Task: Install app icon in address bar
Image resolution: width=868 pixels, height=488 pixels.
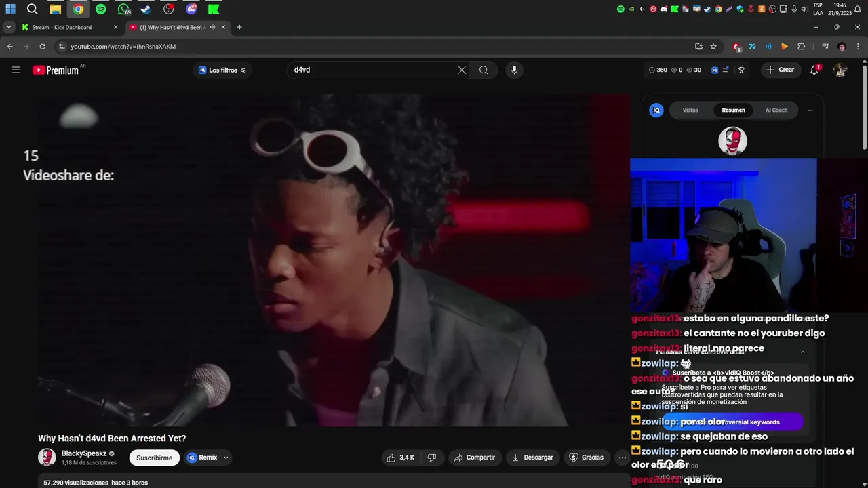Action: (x=698, y=47)
